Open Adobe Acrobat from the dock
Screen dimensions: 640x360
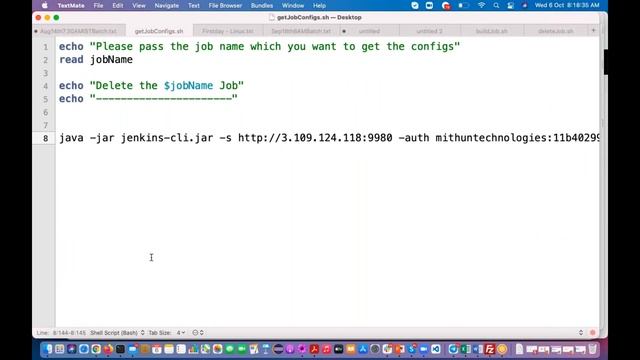pyautogui.click(x=314, y=349)
